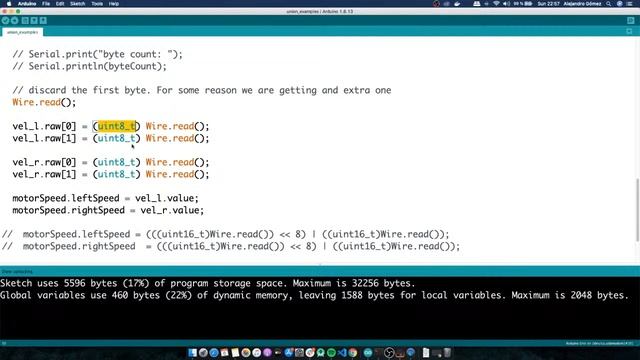Image resolution: width=640 pixels, height=360 pixels.
Task: Open the tab options dropdown arrow
Action: click(x=630, y=31)
